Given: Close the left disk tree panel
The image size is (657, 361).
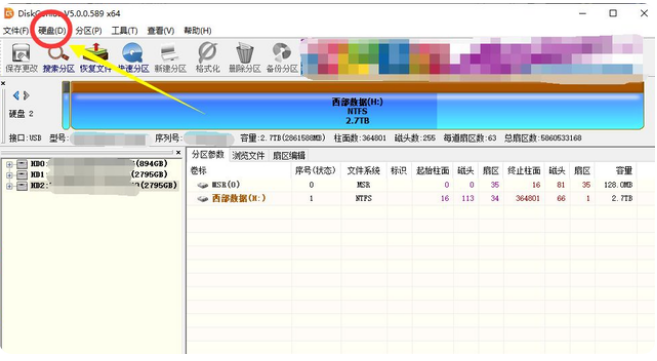Looking at the screenshot, I should point(178,152).
